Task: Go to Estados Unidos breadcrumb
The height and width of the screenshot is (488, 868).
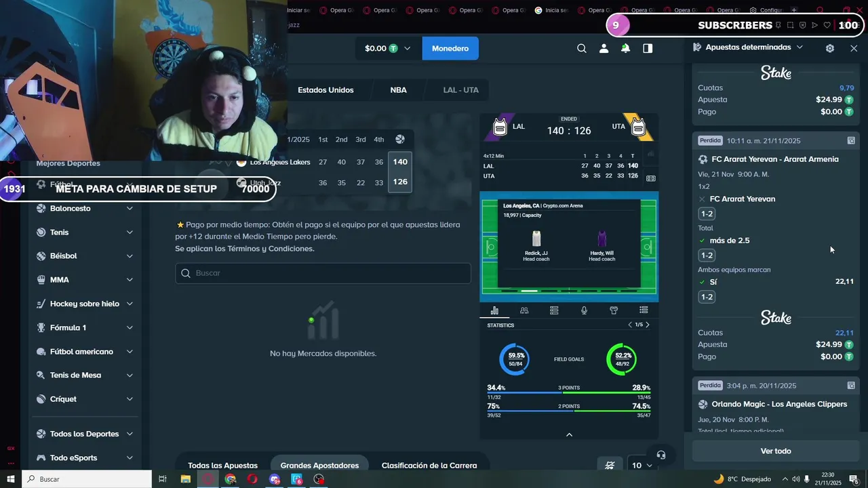Action: (x=325, y=89)
